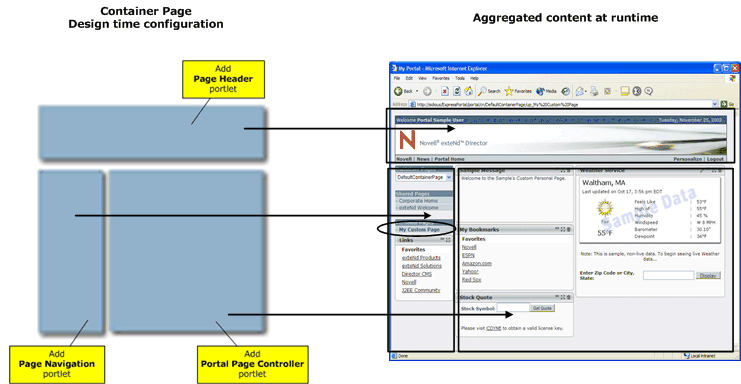Click the exteNd Products link
741x384 pixels.
point(421,258)
